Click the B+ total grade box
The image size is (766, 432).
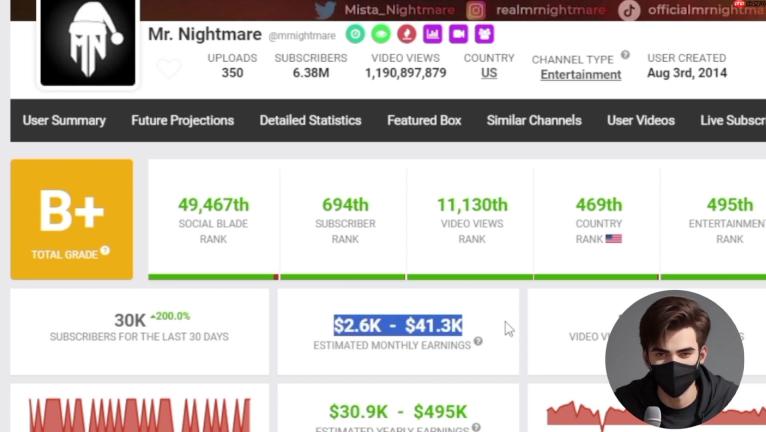click(x=72, y=219)
